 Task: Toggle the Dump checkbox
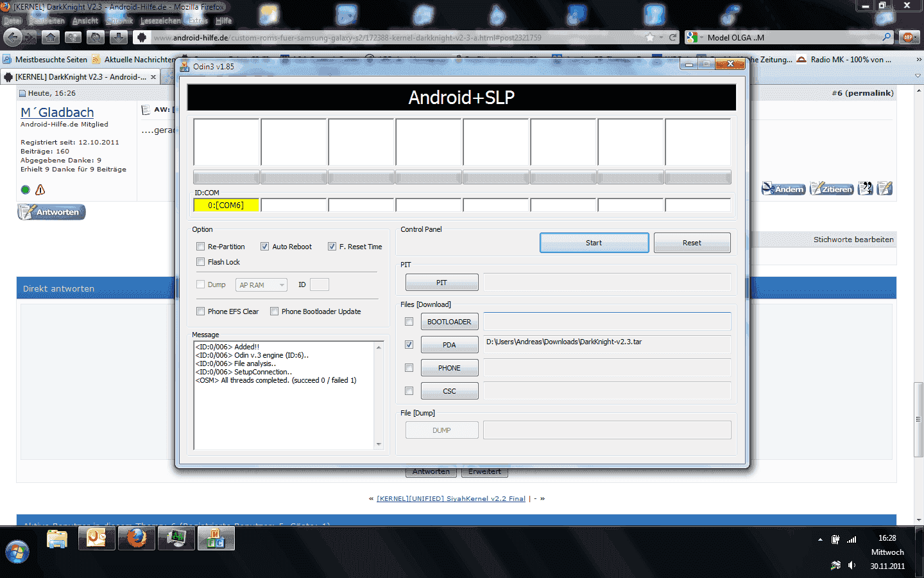click(x=201, y=285)
